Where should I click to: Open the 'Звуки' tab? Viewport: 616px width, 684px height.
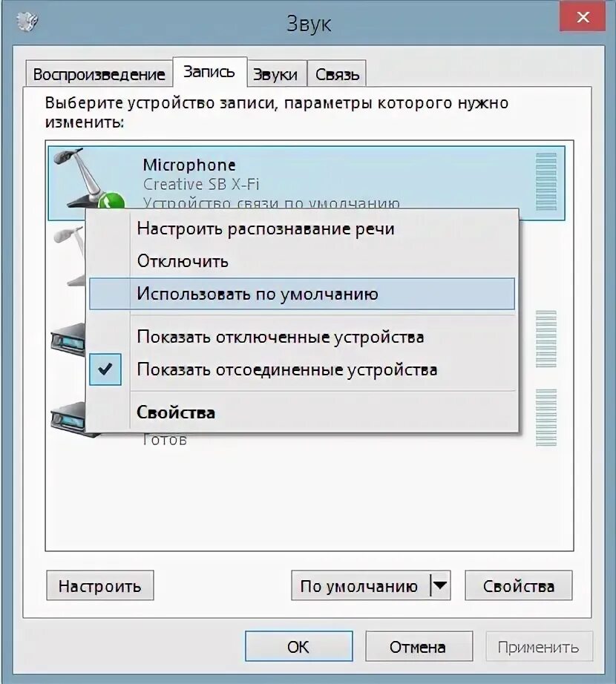pyautogui.click(x=275, y=74)
